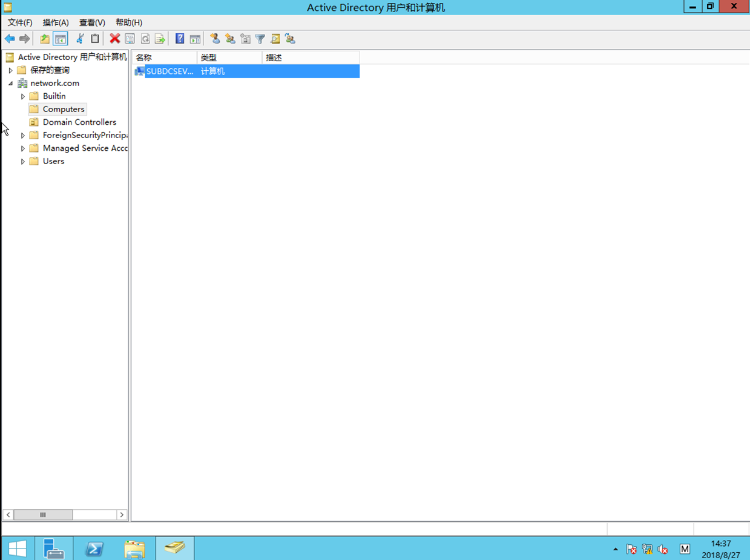Select 保存的查询 in the tree

50,70
